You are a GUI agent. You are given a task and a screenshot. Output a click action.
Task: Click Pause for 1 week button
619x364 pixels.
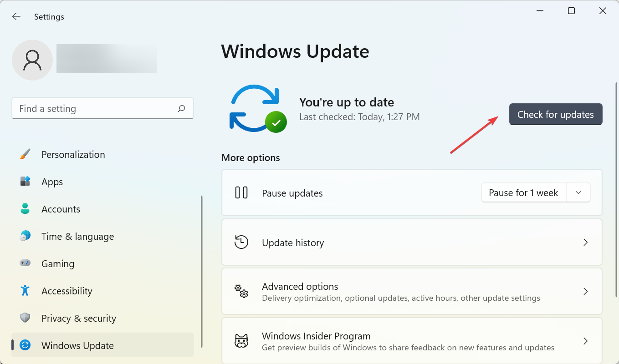point(523,193)
